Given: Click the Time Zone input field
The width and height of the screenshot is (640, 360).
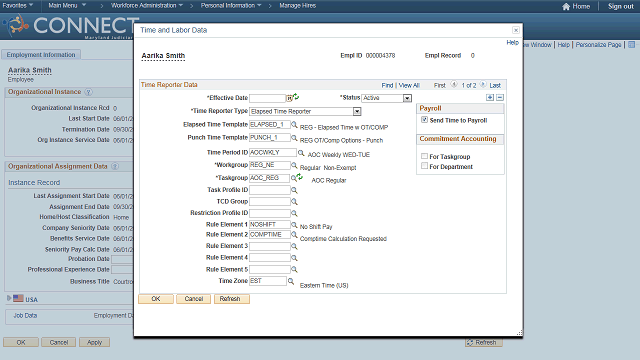Looking at the screenshot, I should tap(268, 281).
